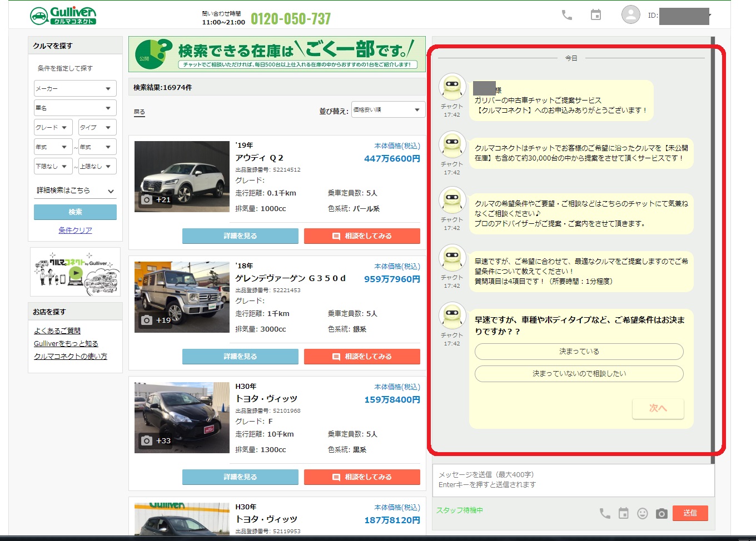Viewport: 756px width, 541px height.
Task: Click the 959万7960円 price
Action: 392,279
